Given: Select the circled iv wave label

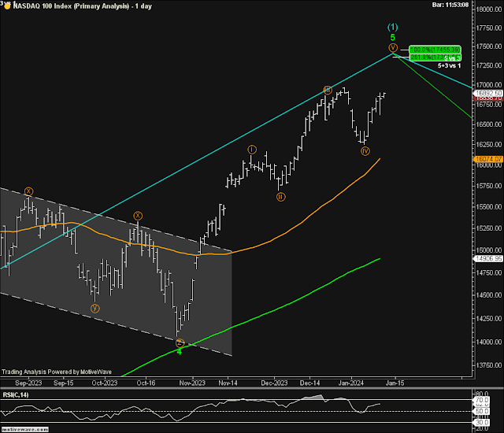Looking at the screenshot, I should pos(365,151).
